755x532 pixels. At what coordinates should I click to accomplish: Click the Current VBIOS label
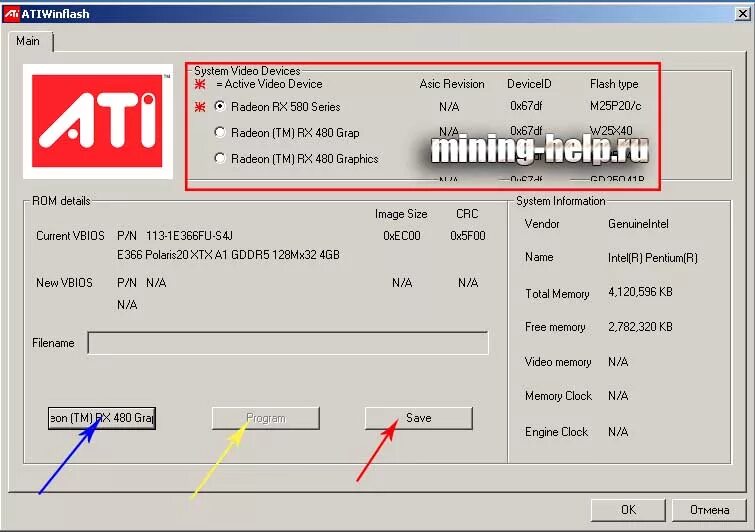point(70,236)
